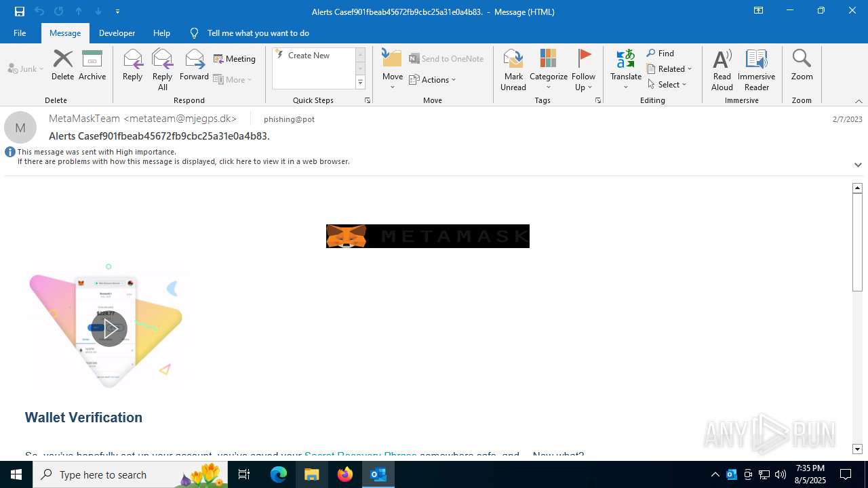Reply to the sender
Screen dimensions: 868x488
pos(132,65)
